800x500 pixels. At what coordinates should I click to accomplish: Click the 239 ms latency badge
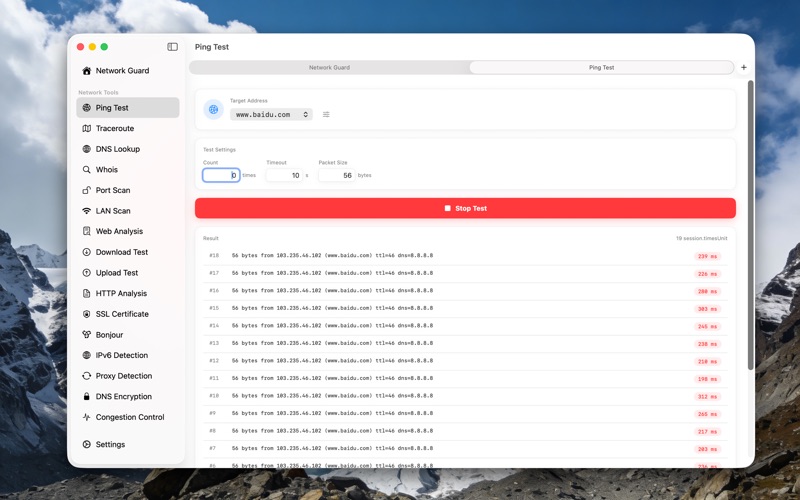click(x=707, y=256)
